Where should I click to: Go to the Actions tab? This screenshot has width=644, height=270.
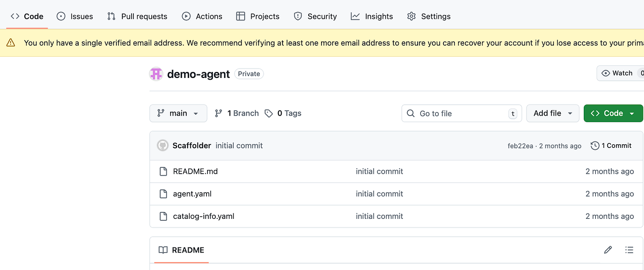202,16
